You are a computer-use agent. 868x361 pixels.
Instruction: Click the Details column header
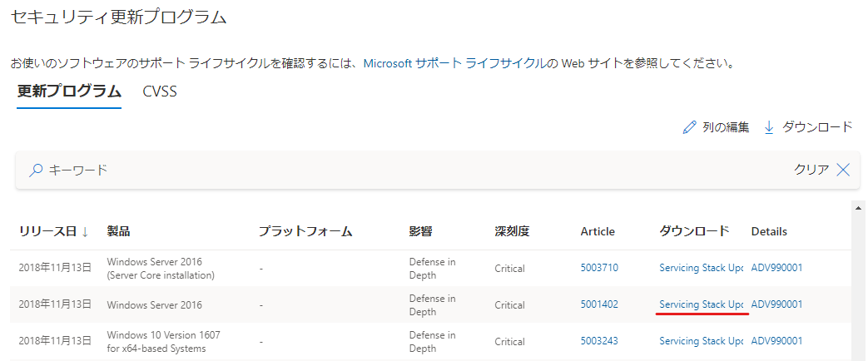(x=769, y=232)
